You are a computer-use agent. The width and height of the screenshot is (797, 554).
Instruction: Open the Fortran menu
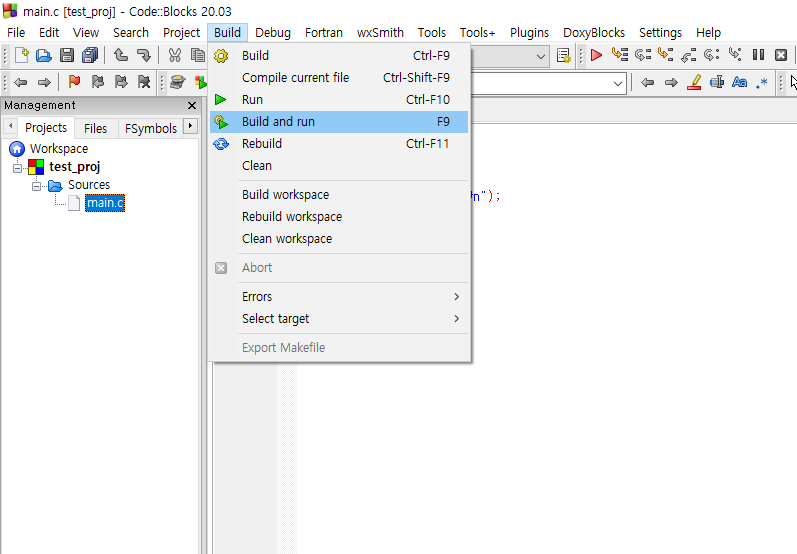pyautogui.click(x=324, y=33)
